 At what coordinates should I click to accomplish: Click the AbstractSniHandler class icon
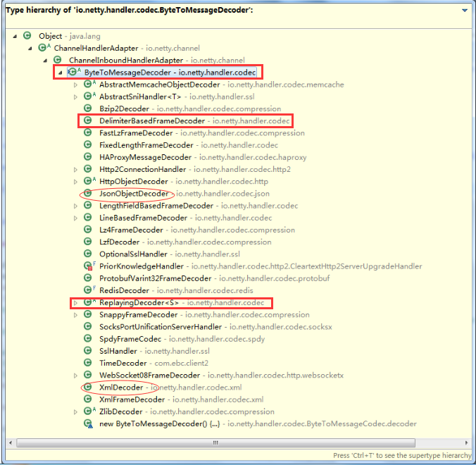(x=89, y=97)
